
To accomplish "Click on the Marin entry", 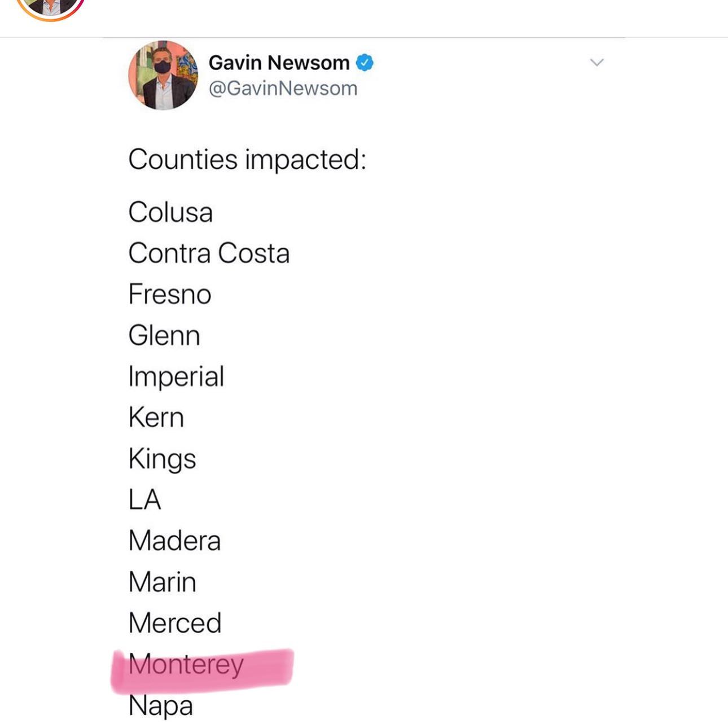I will pyautogui.click(x=162, y=582).
